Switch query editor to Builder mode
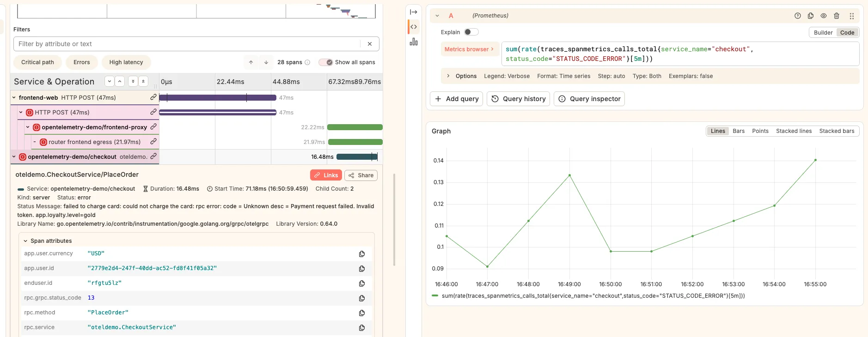Viewport: 868px width, 337px height. [x=823, y=32]
